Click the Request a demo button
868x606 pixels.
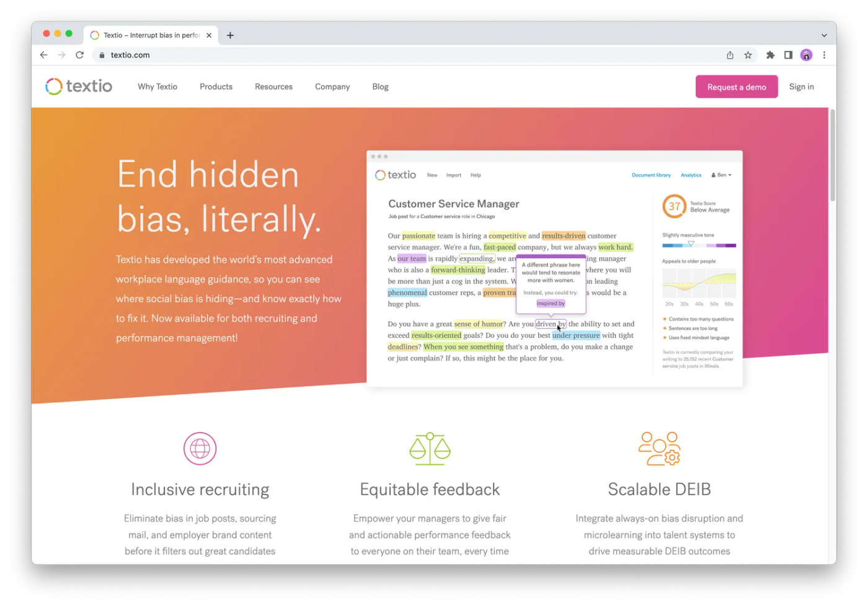click(x=737, y=87)
